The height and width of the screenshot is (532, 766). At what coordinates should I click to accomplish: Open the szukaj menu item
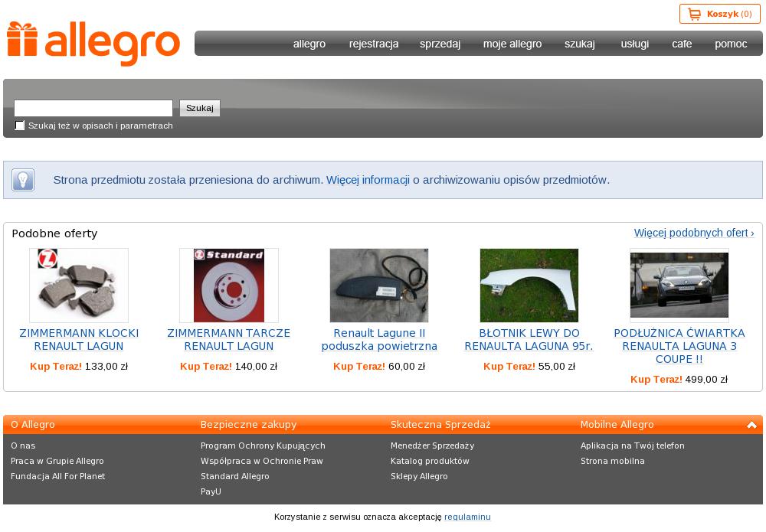pyautogui.click(x=580, y=44)
